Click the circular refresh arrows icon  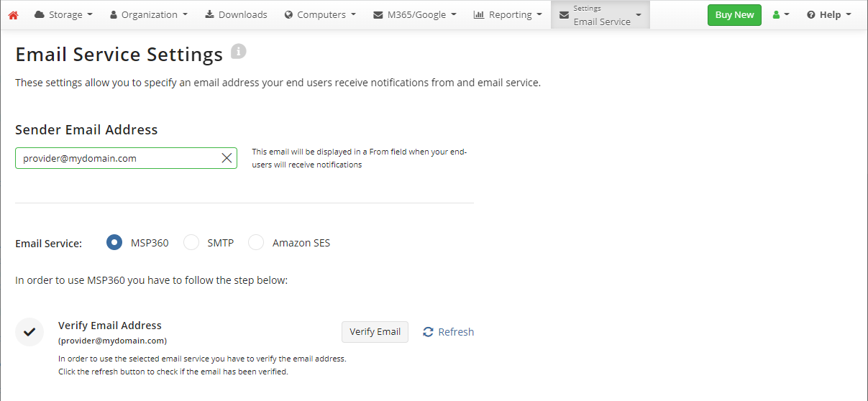pyautogui.click(x=428, y=332)
